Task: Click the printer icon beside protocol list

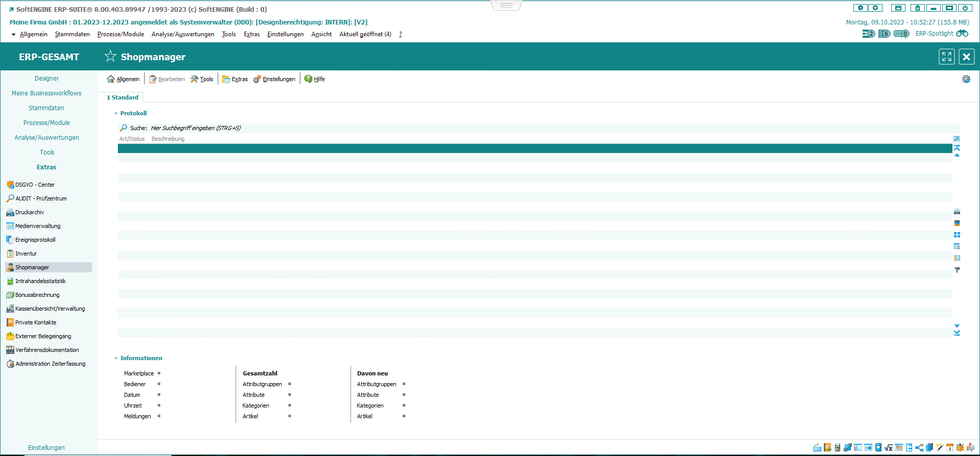Action: click(x=957, y=212)
